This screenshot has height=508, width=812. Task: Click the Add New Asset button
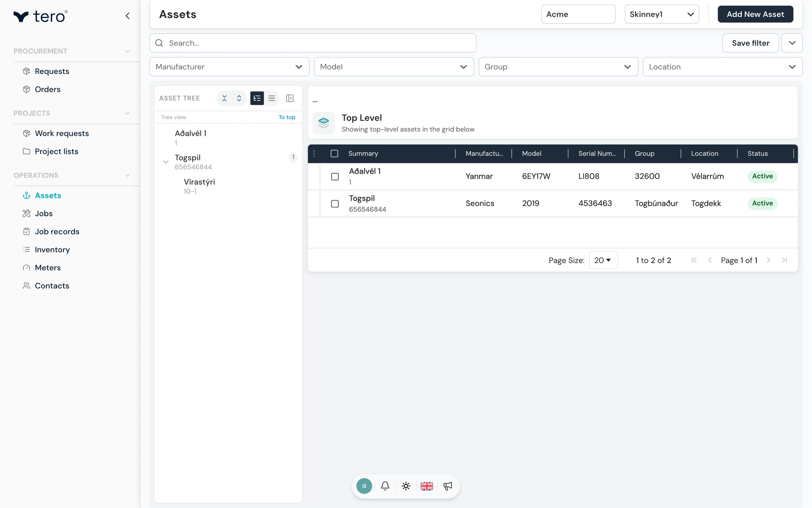(755, 14)
